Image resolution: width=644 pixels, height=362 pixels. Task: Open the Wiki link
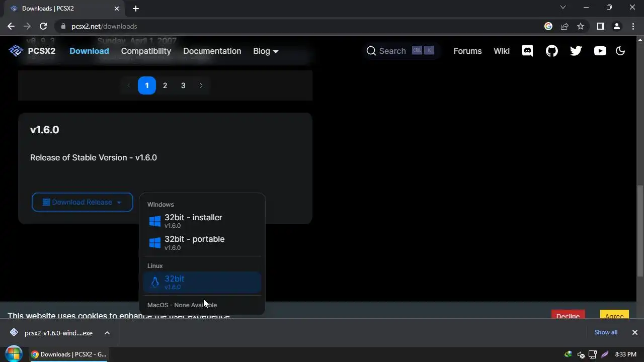tap(502, 51)
